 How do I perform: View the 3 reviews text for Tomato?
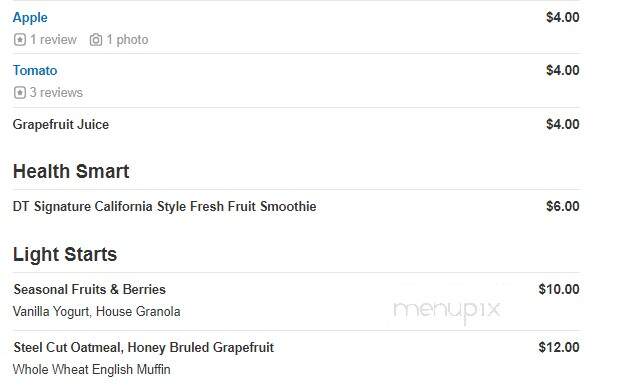[x=56, y=93]
